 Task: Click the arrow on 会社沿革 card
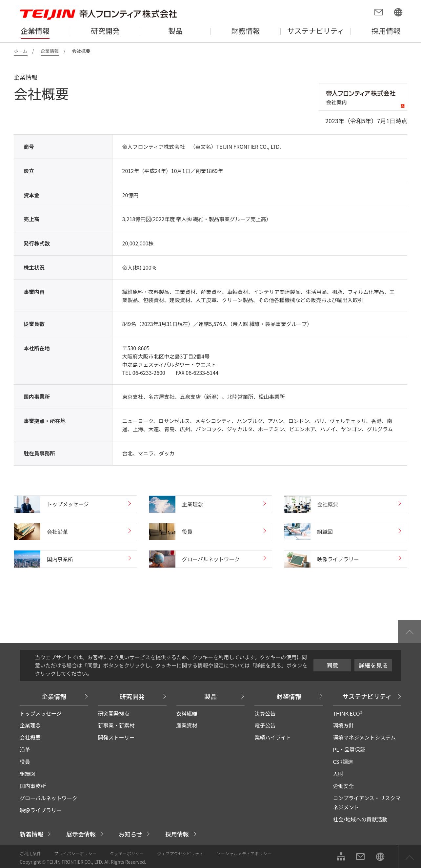pos(130,531)
